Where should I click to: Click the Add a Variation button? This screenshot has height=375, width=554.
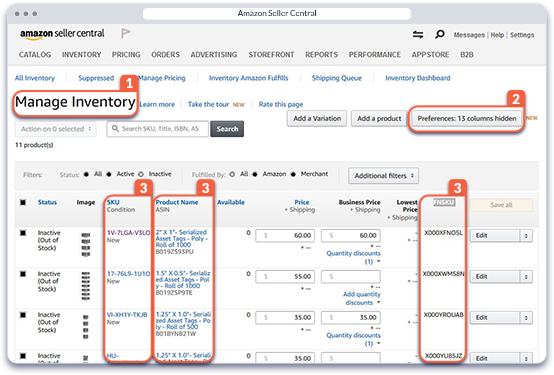[317, 118]
